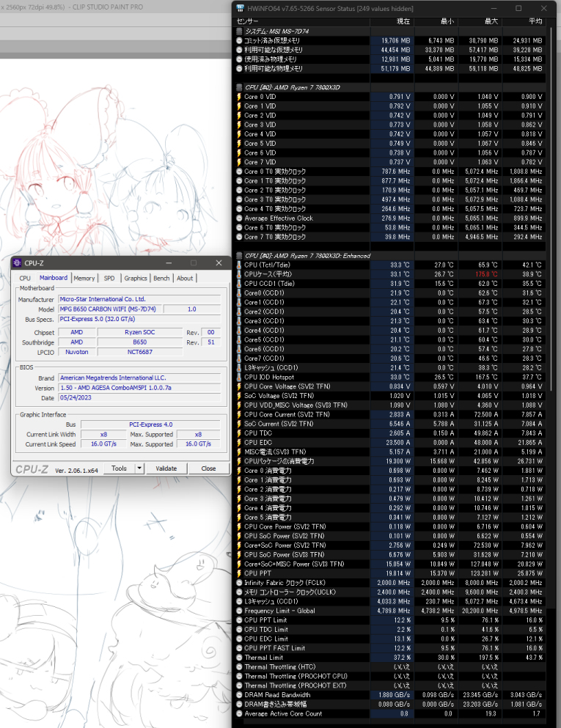Select the CPU SoC Power (SVI3 TFN) row
561x728 pixels.
click(390, 555)
